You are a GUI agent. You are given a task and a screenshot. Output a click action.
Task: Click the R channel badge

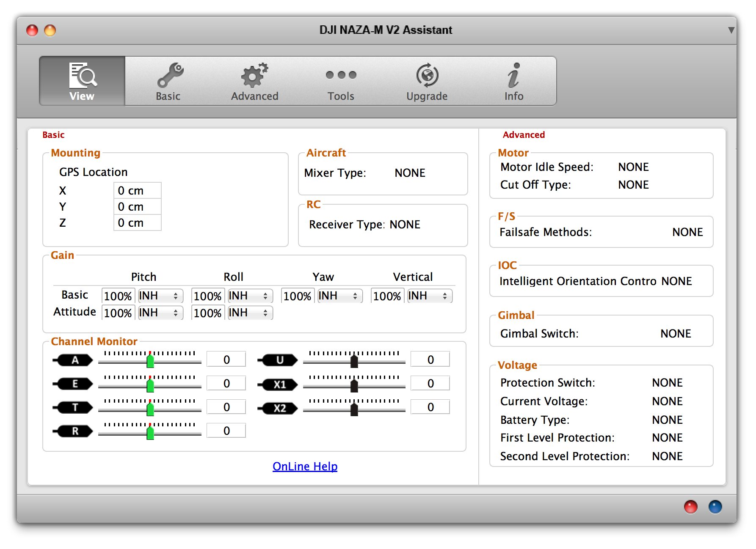tap(73, 431)
